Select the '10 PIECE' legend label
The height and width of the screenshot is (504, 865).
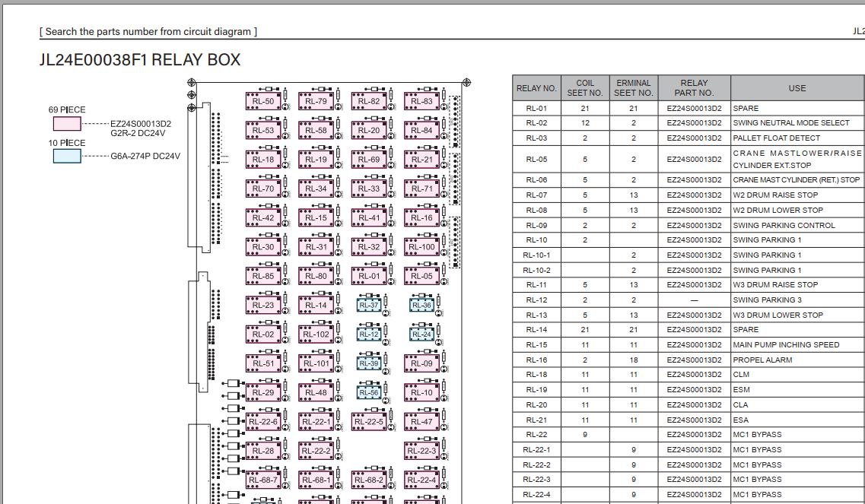67,143
